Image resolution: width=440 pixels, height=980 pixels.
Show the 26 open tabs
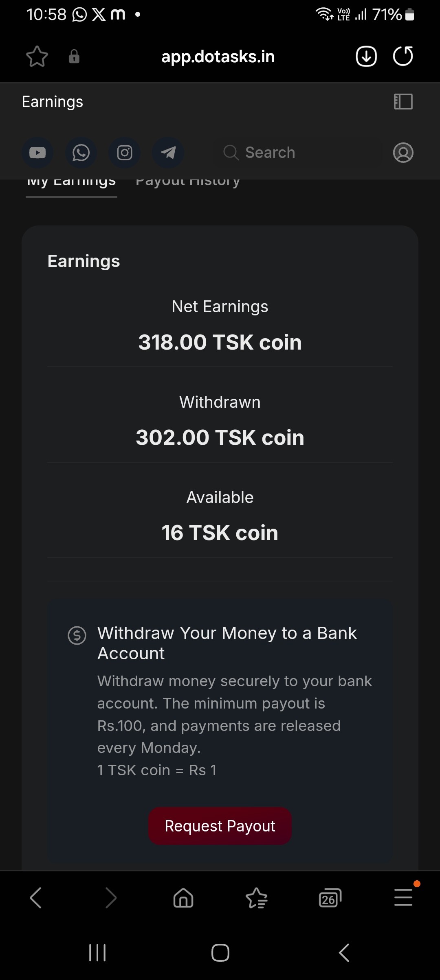point(330,898)
